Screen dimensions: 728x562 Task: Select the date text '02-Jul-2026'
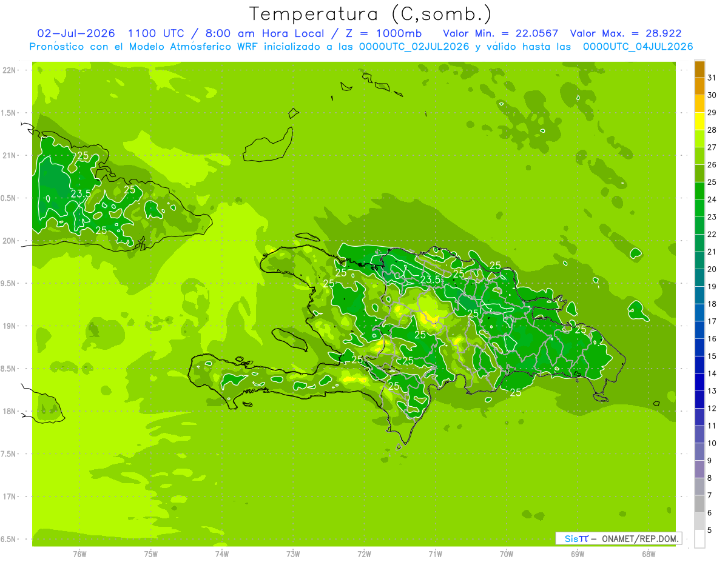[x=76, y=33]
